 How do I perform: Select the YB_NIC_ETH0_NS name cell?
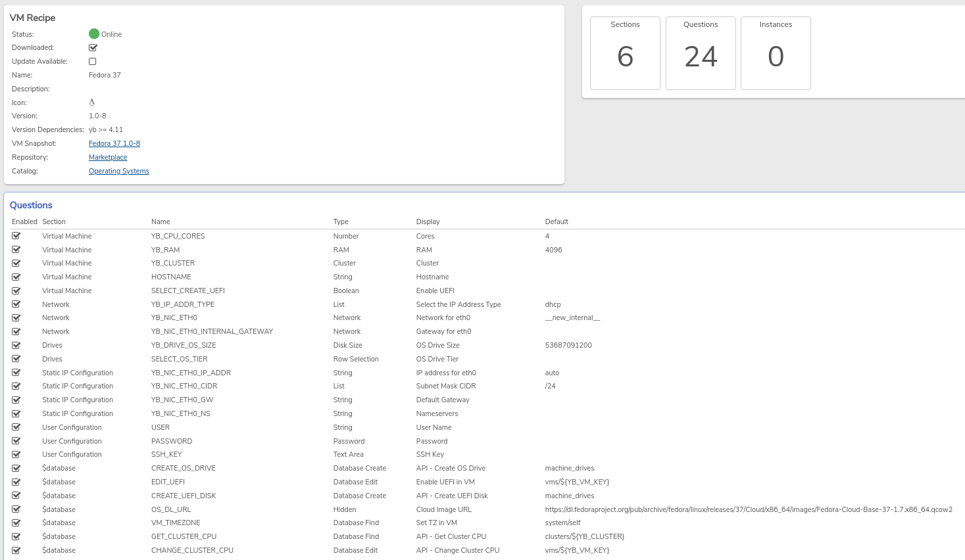(181, 413)
